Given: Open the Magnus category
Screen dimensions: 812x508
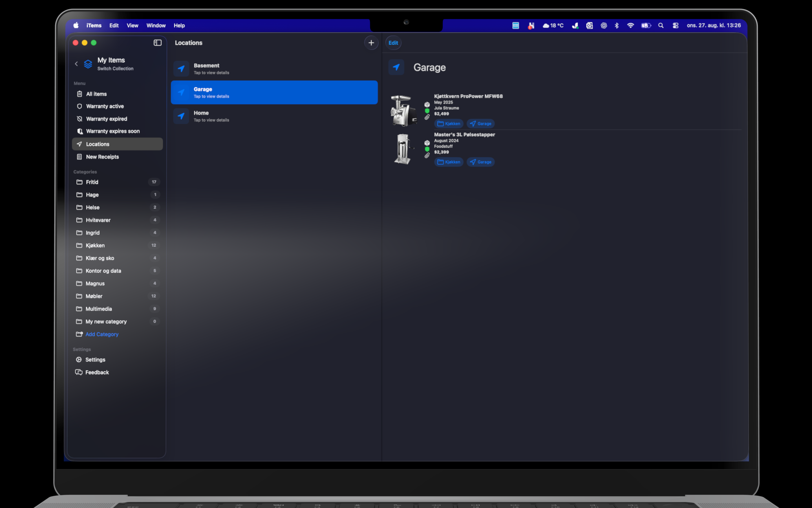Looking at the screenshot, I should [x=117, y=283].
